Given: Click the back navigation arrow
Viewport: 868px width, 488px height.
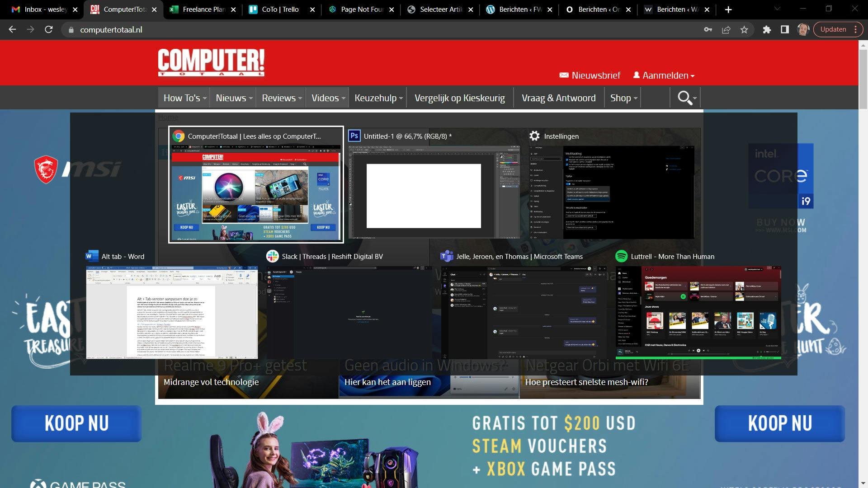Looking at the screenshot, I should tap(12, 29).
